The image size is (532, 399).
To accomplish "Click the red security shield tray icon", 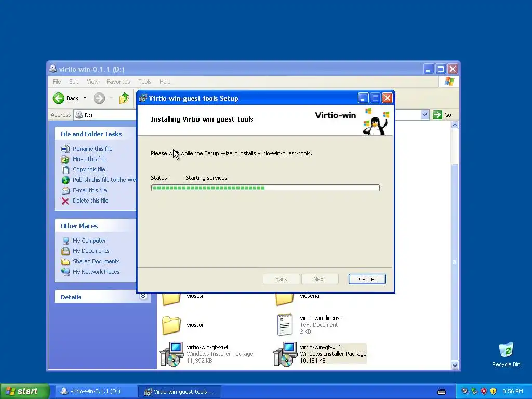I will [484, 391].
